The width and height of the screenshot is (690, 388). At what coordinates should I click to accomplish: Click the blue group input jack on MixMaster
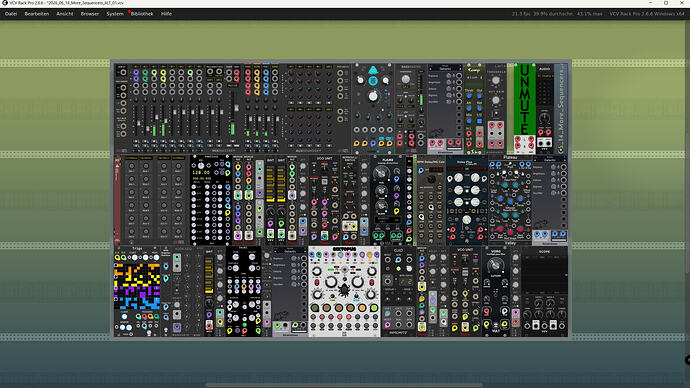pyautogui.click(x=266, y=73)
